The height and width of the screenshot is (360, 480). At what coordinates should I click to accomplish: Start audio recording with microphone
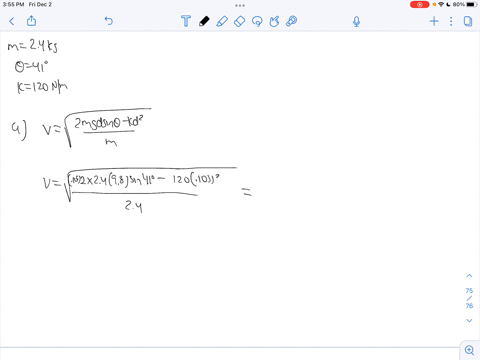(356, 22)
